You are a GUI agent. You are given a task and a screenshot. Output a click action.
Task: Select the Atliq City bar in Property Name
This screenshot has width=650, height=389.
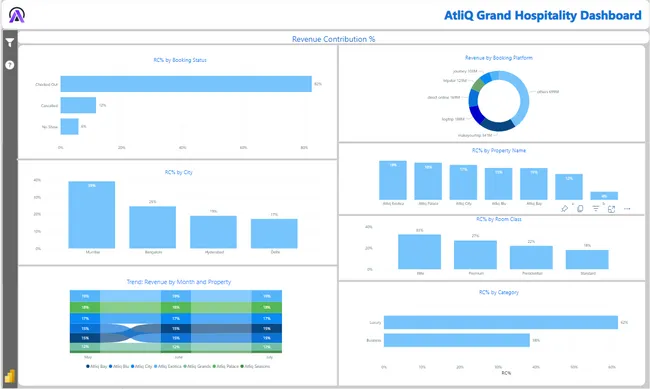click(463, 182)
